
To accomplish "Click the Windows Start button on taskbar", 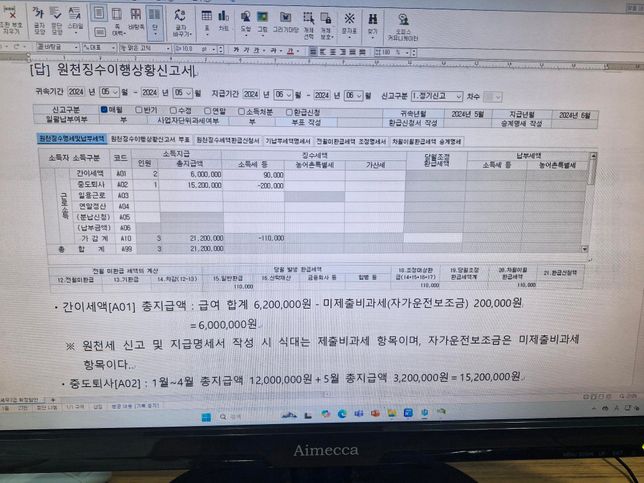I will [x=206, y=415].
